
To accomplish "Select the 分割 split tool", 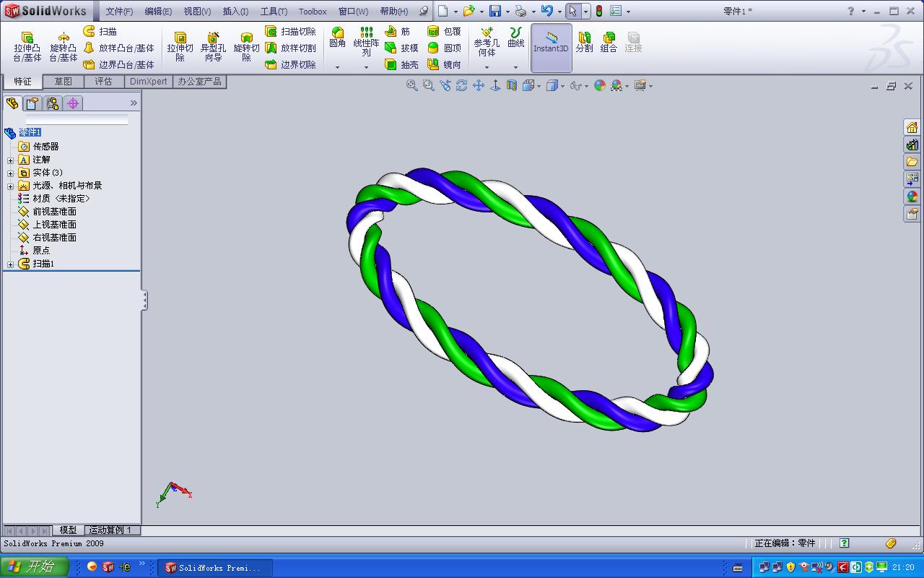I will tap(584, 42).
